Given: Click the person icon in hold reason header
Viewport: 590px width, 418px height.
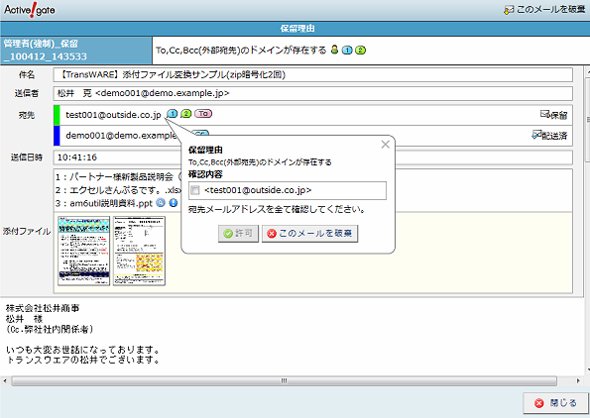Looking at the screenshot, I should point(335,50).
